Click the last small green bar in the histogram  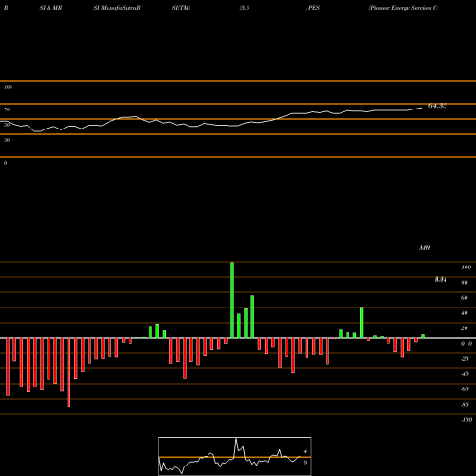click(423, 336)
